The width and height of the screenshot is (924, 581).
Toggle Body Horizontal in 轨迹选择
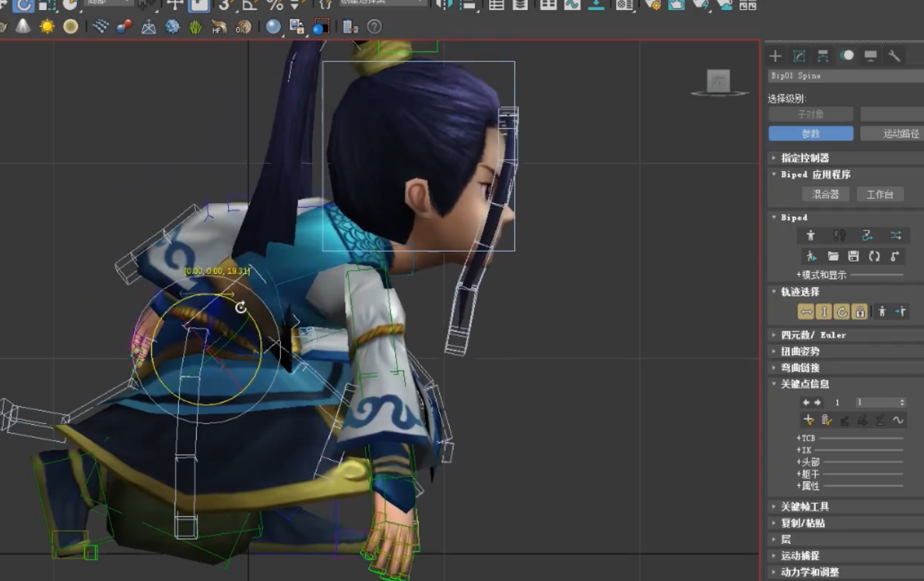click(806, 312)
